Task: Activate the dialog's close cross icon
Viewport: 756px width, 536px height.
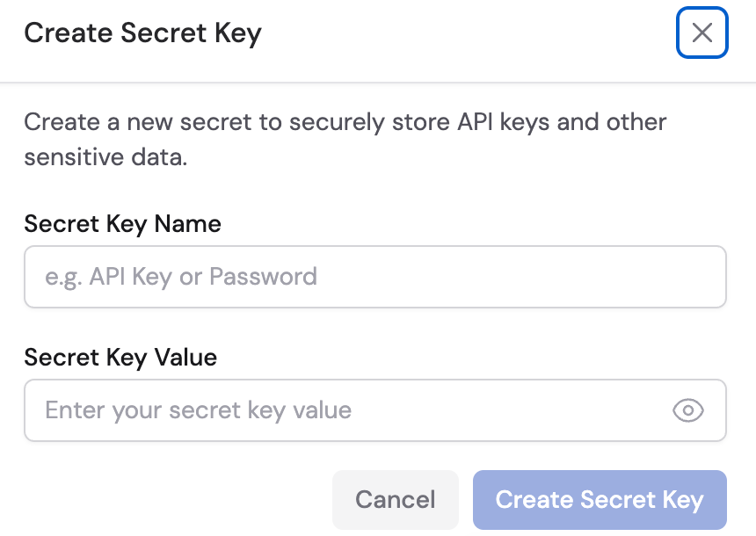Action: (701, 33)
